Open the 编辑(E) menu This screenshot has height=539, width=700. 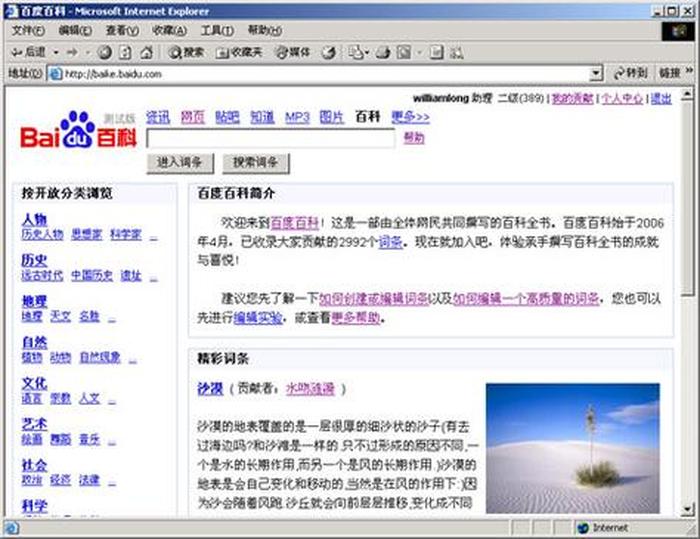click(75, 30)
